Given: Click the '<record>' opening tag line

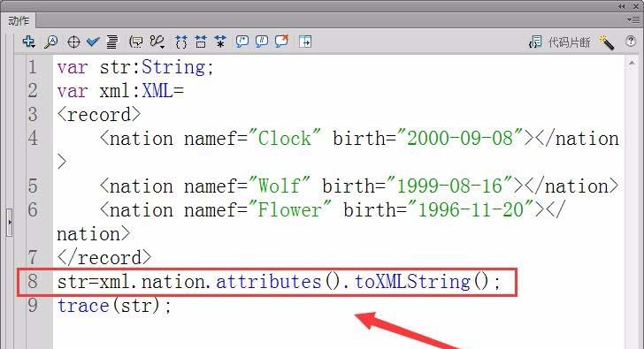Looking at the screenshot, I should tap(99, 115).
